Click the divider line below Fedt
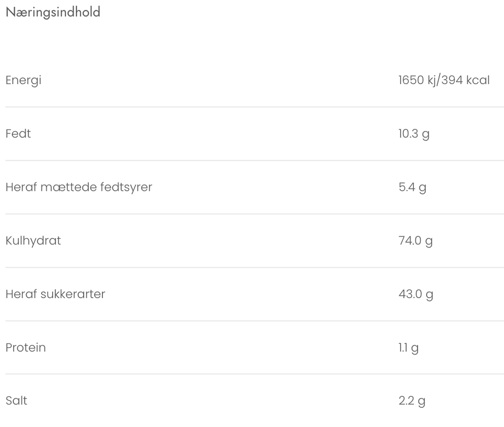The image size is (504, 427). point(252,160)
